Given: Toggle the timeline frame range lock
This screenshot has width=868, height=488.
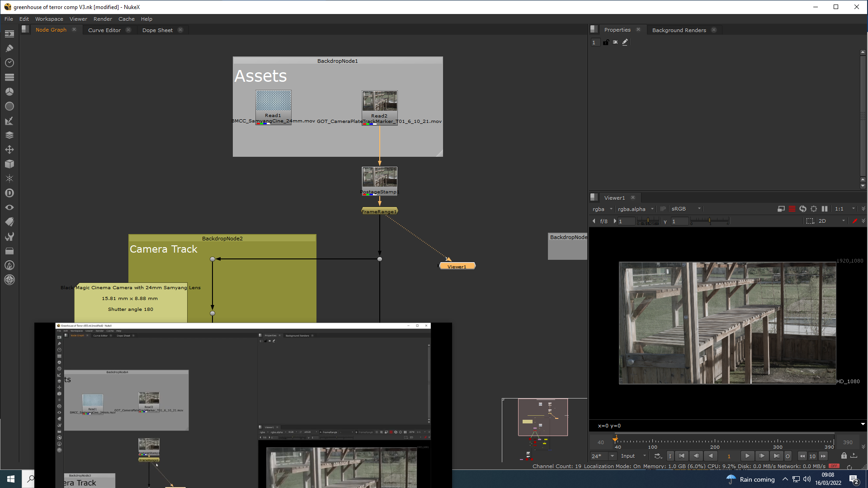Looking at the screenshot, I should (x=844, y=456).
